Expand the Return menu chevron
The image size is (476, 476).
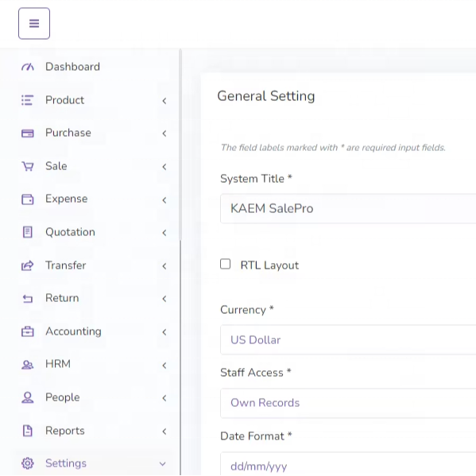(164, 299)
